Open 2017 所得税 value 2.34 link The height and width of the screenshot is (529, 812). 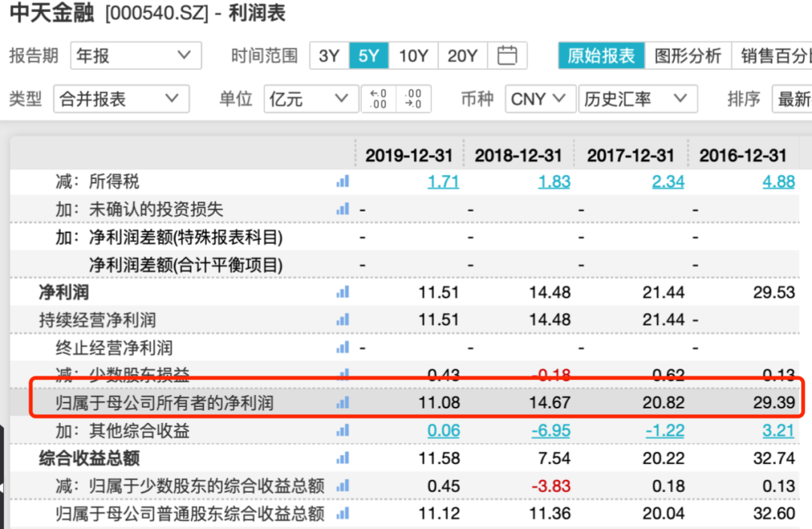[668, 182]
